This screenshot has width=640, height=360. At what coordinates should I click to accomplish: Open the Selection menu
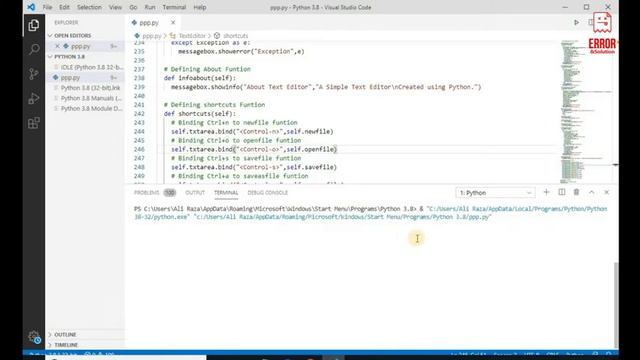89,7
